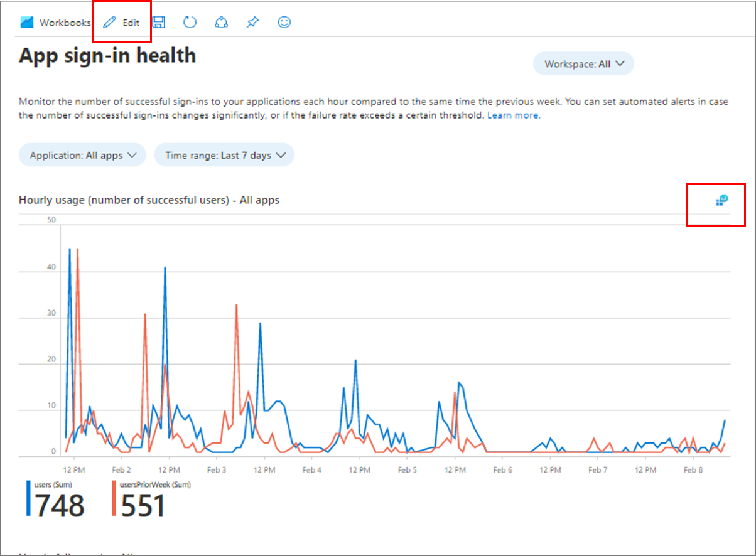756x556 pixels.
Task: Click the Workbooks logo icon
Action: click(26, 23)
